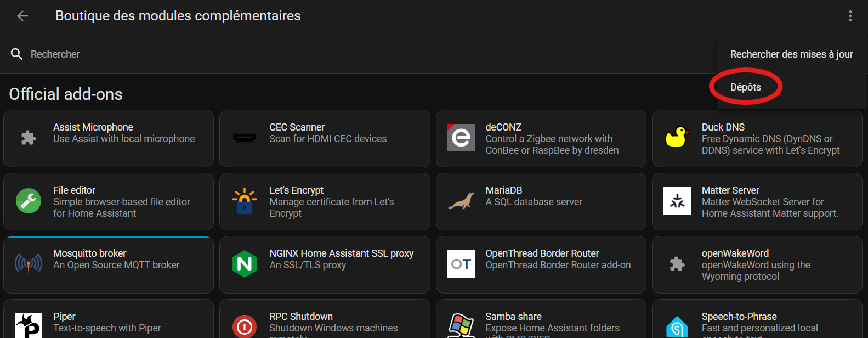Choose Rechercher des mises à jour
The width and height of the screenshot is (868, 338).
click(x=791, y=54)
